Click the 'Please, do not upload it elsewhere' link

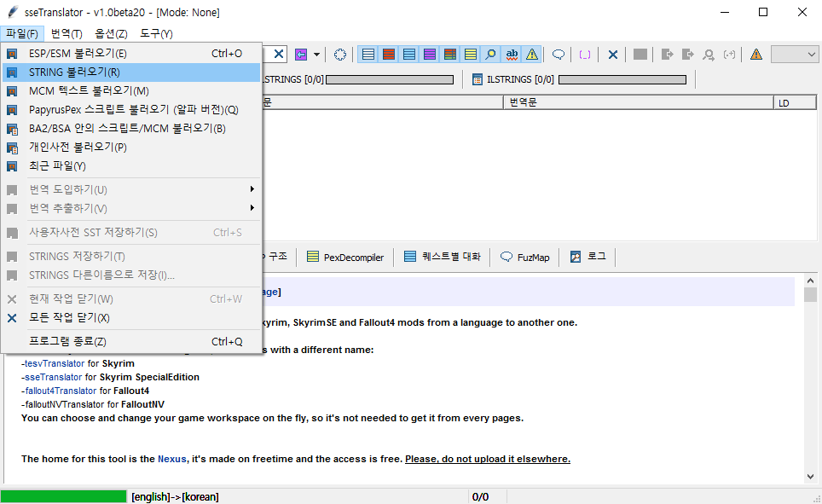[x=485, y=458]
